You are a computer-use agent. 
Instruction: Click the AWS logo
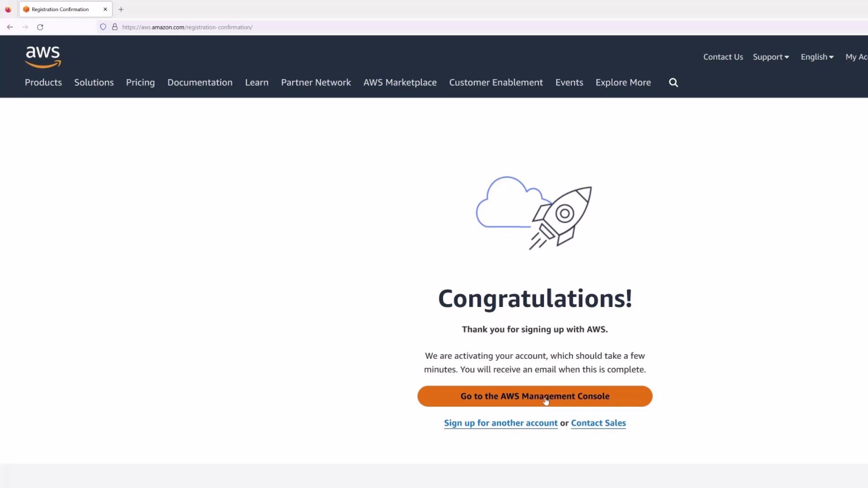(x=43, y=57)
